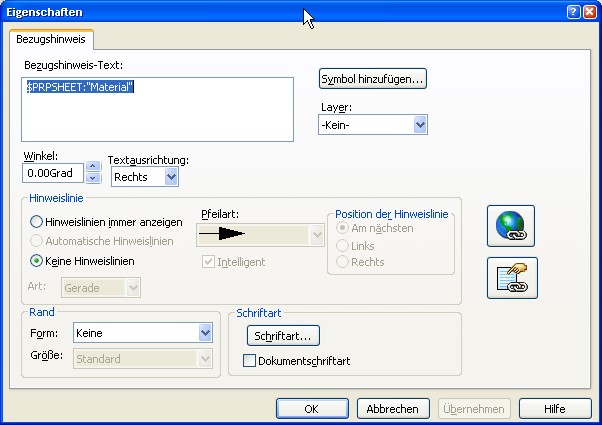Click the globe hyperlink icon button

coord(511,226)
